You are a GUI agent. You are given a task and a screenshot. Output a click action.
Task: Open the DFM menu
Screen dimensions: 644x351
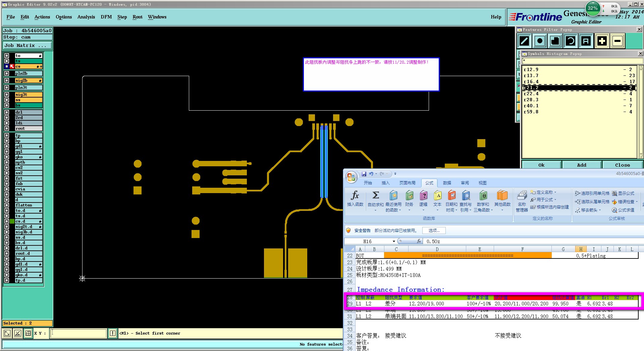tap(106, 17)
